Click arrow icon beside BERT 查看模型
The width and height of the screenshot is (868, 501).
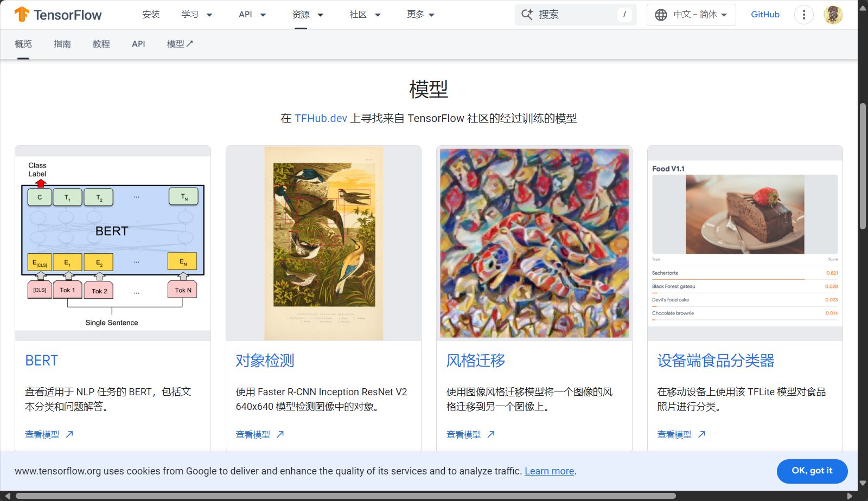click(x=69, y=434)
